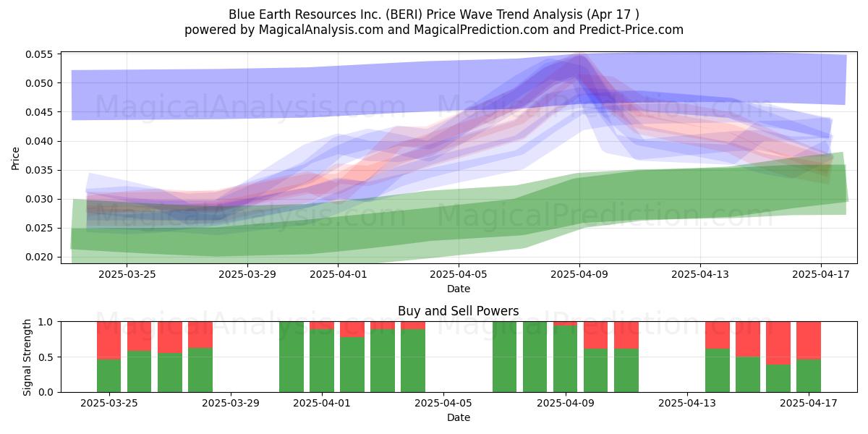Click the red sell portion of the 2025-03-25 bar
The image size is (868, 434).
point(109,340)
